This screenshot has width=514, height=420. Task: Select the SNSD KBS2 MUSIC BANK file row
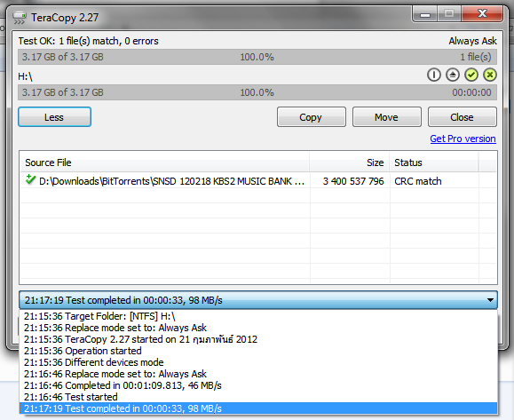click(x=258, y=181)
